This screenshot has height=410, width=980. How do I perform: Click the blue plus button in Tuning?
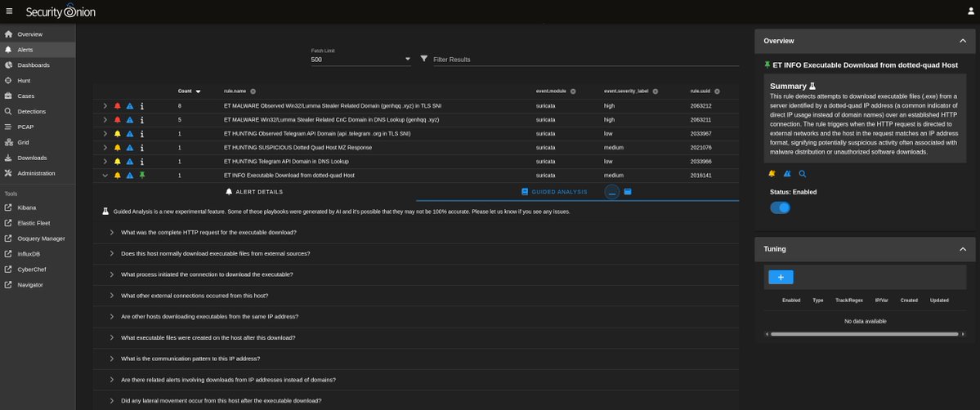click(x=781, y=277)
